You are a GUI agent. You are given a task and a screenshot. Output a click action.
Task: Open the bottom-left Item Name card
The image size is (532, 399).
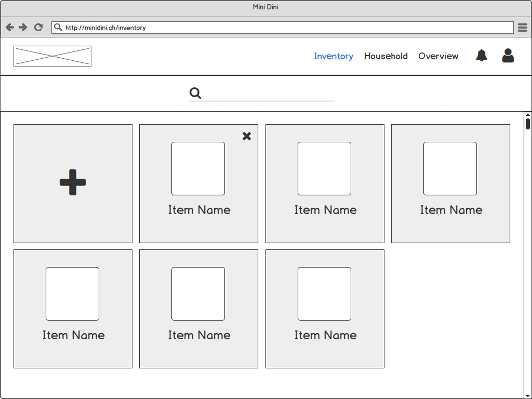coord(73,309)
